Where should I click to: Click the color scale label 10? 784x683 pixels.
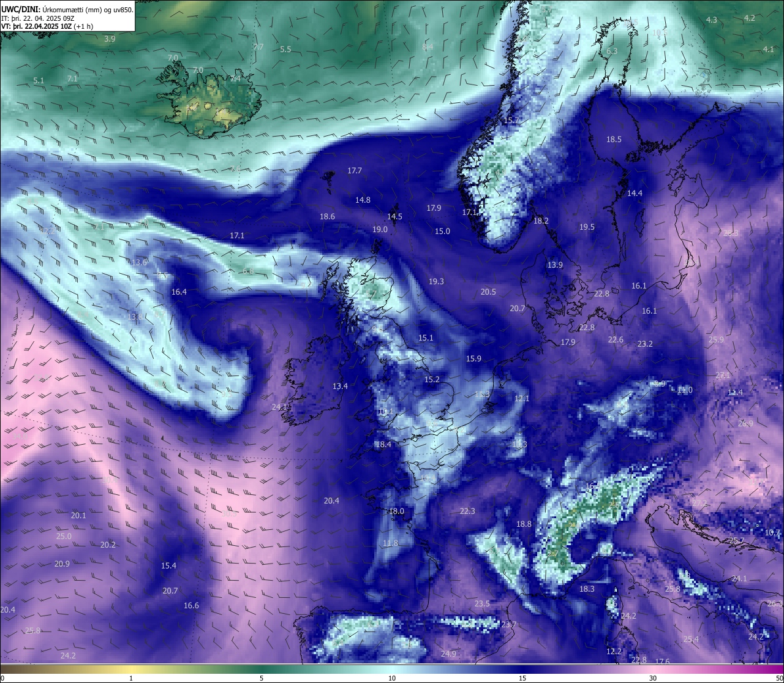[x=392, y=678]
